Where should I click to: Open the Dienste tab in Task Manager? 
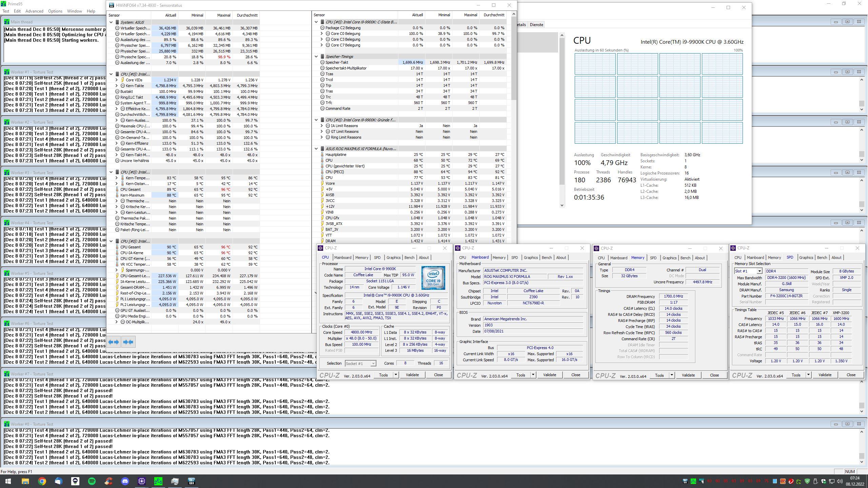536,25
